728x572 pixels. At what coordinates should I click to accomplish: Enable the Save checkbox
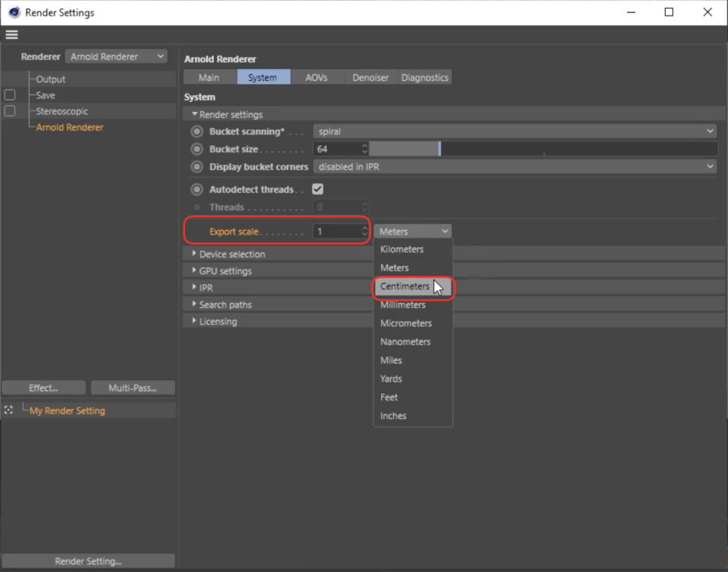pos(10,95)
